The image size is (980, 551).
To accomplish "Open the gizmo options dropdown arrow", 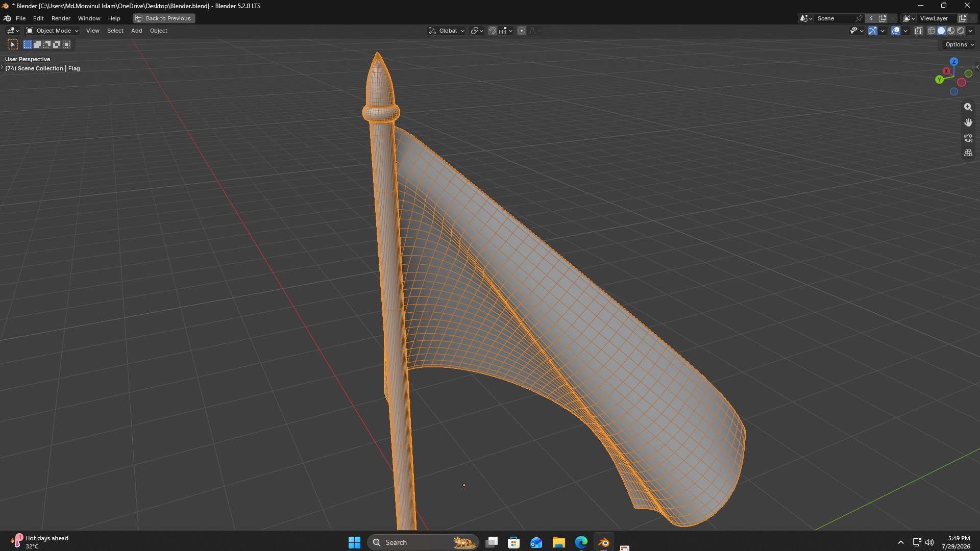I will coord(883,31).
